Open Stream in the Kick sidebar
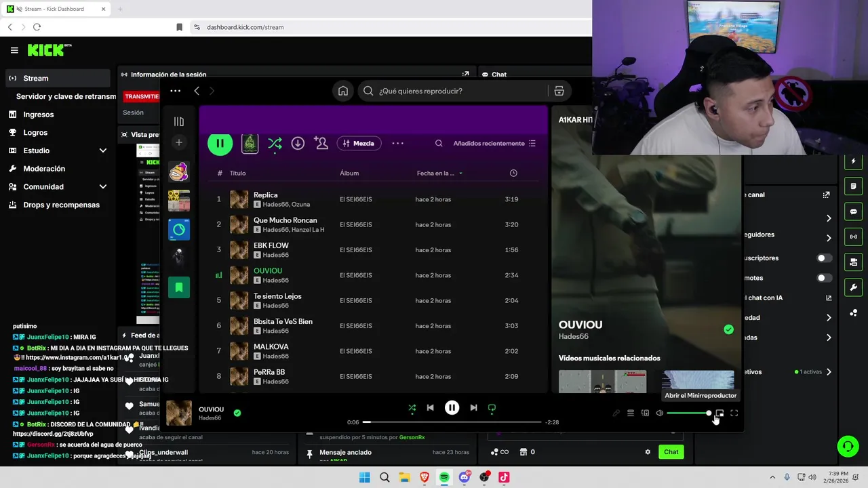The height and width of the screenshot is (488, 868). 57,78
